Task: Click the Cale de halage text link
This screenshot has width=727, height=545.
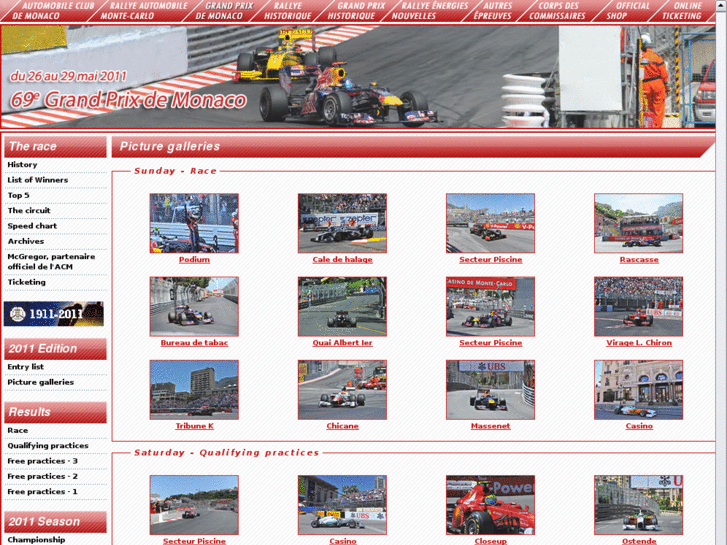Action: tap(342, 260)
